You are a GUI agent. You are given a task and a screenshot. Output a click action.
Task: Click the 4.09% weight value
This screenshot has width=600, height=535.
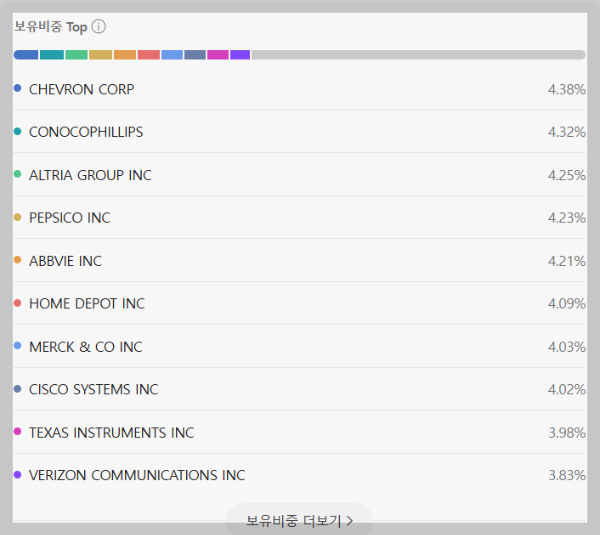(567, 303)
